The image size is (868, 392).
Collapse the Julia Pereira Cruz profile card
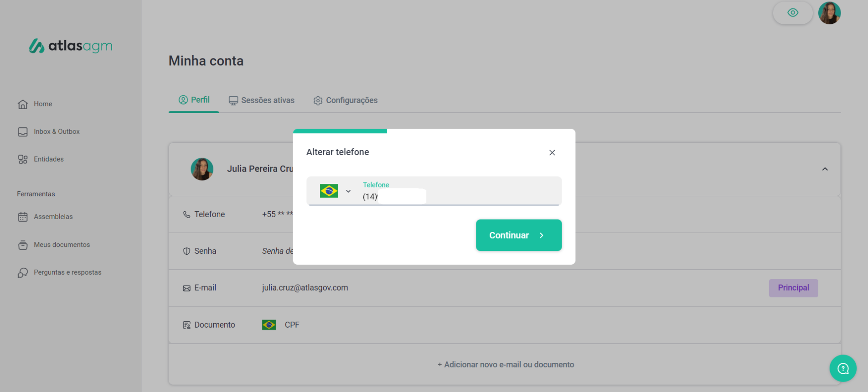pos(825,169)
